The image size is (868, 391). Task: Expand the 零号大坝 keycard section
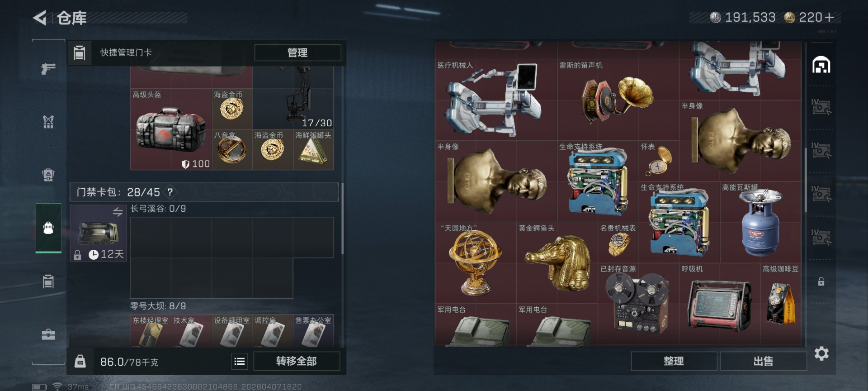[x=158, y=306]
